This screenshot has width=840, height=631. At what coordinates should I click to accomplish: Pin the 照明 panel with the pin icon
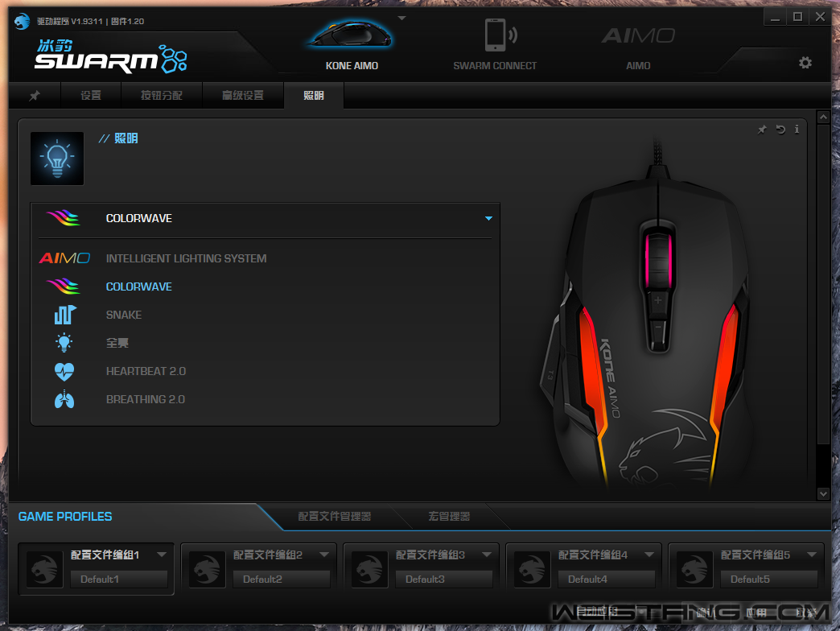[762, 130]
